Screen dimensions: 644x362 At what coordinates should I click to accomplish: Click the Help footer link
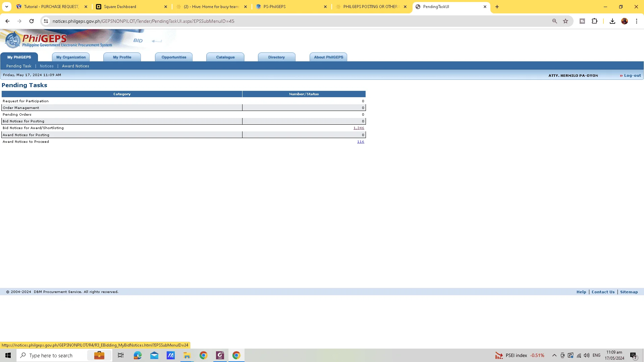581,292
